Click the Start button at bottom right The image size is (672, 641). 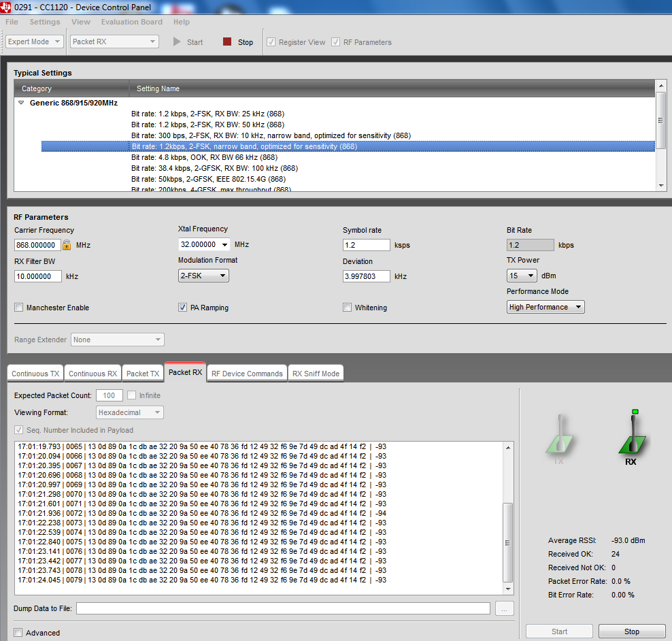tap(559, 631)
